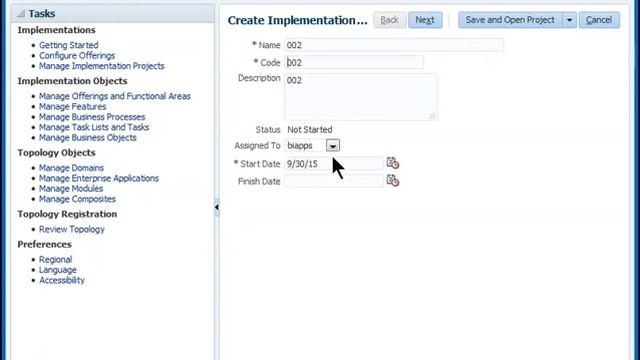This screenshot has height=360, width=640.
Task: Click the Save and Open Project button
Action: point(510,20)
